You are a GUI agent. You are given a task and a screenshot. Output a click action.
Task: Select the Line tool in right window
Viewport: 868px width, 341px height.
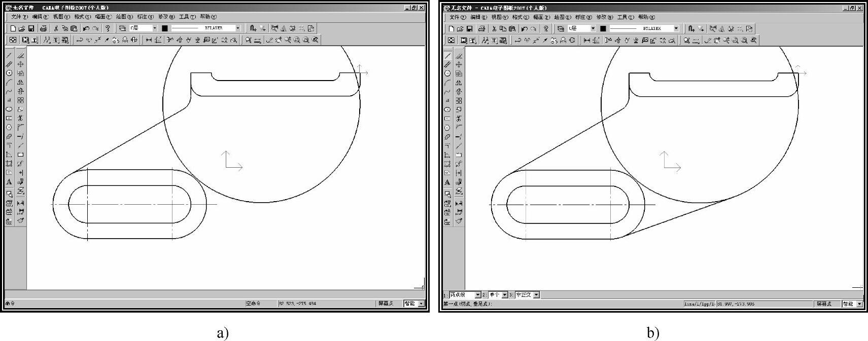447,55
